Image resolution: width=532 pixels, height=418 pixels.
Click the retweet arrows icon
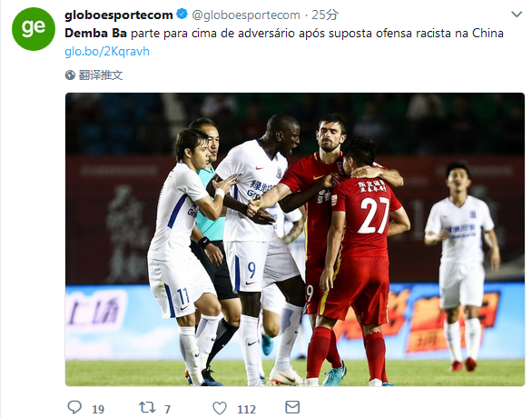coord(147,407)
